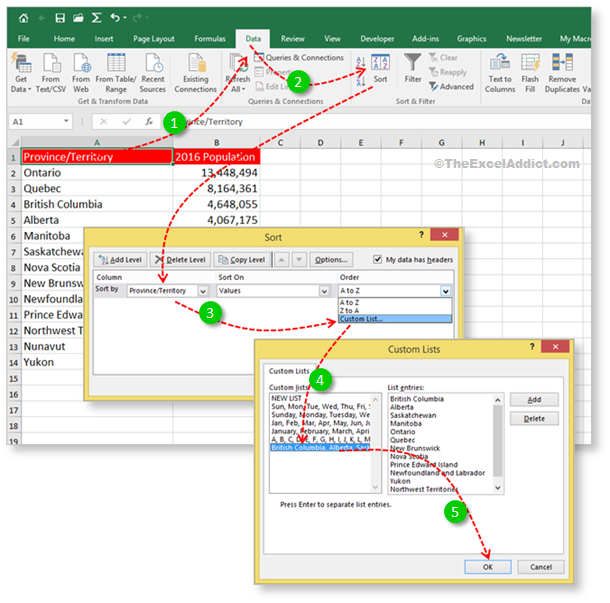Click Flash Fill
The width and height of the screenshot is (610, 603).
click(x=530, y=74)
